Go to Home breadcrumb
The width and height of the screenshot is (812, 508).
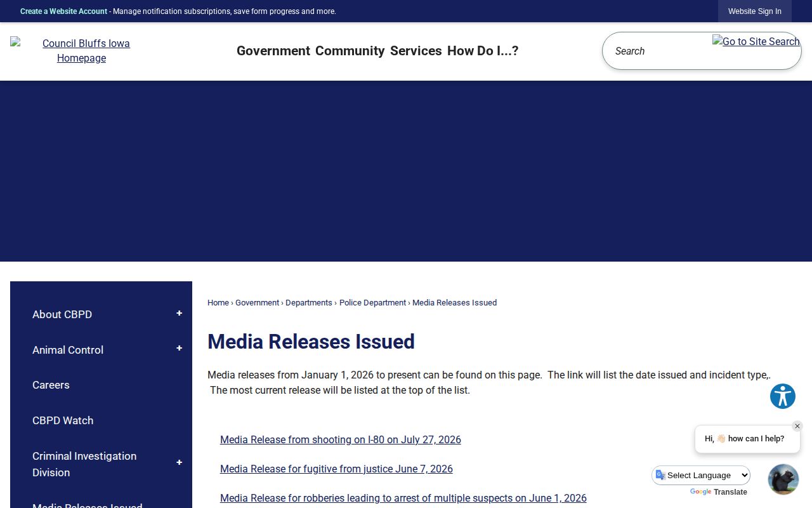coord(218,303)
